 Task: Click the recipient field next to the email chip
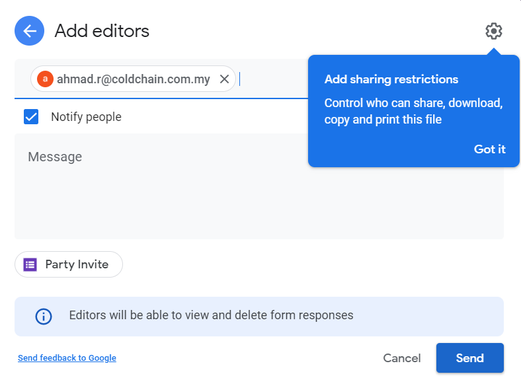coord(272,79)
